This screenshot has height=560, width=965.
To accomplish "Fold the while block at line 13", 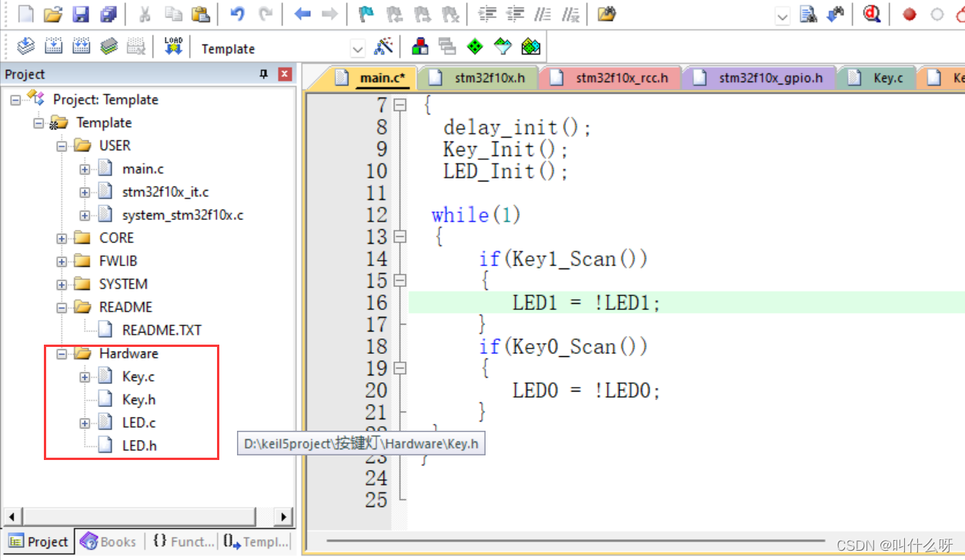I will click(x=399, y=237).
